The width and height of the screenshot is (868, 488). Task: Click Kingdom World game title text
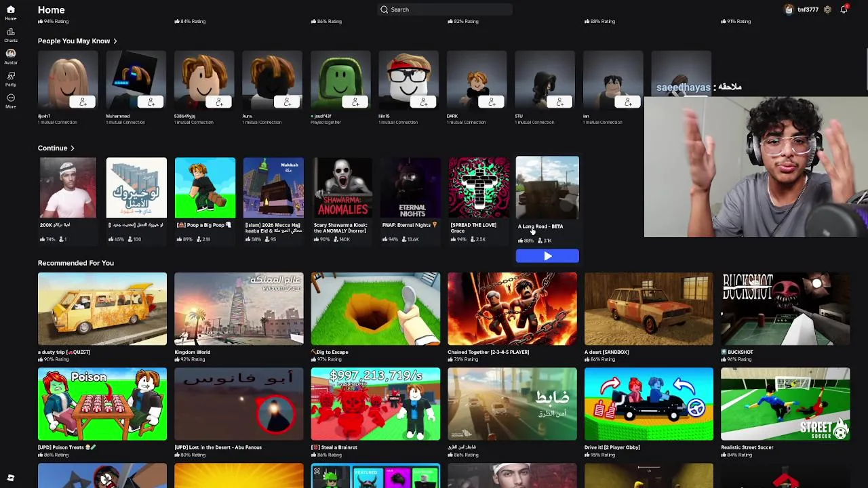tap(193, 352)
